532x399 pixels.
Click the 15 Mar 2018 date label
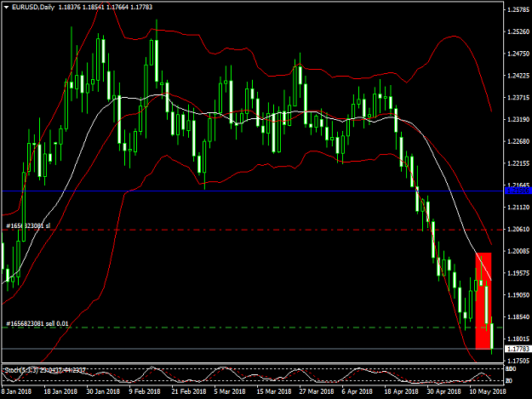(274, 391)
